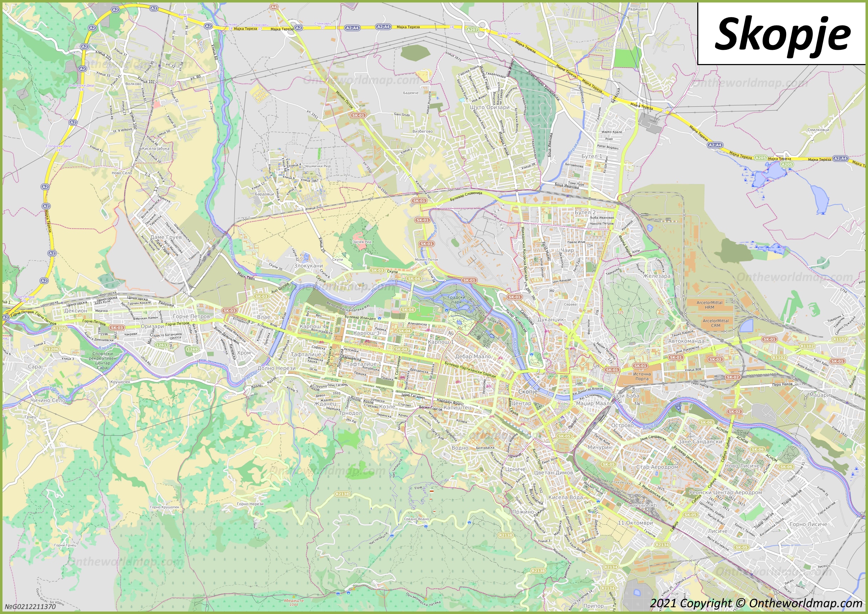Click the Спортски рекреативен центар Сарај label
This screenshot has height=614, width=868.
coord(102,361)
